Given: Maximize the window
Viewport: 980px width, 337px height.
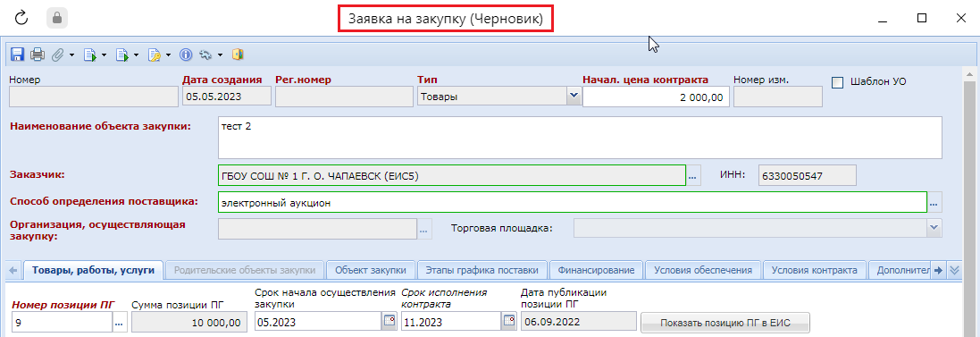Looking at the screenshot, I should click(x=921, y=18).
